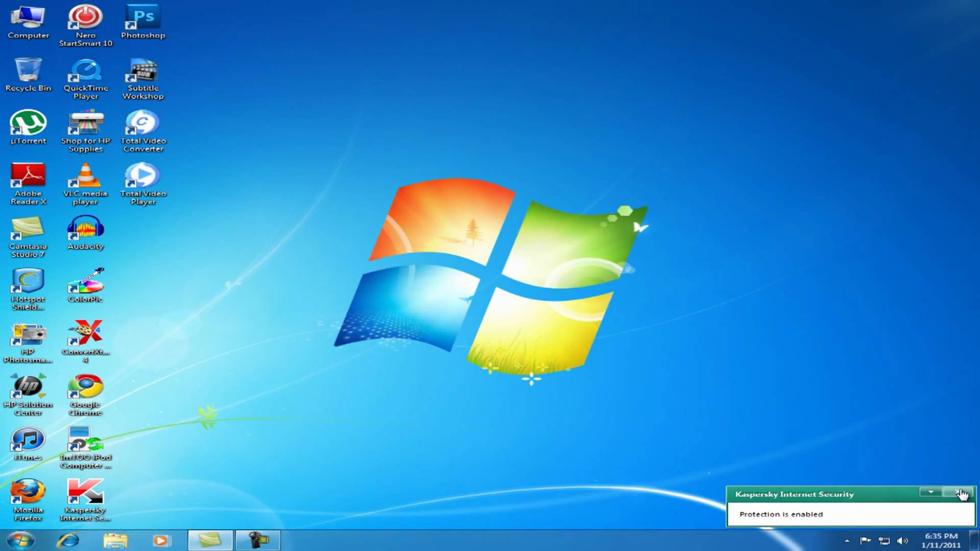Screen dimensions: 980x551
Task: Click Windows taskbar Internet Explorer icon
Action: click(x=67, y=540)
